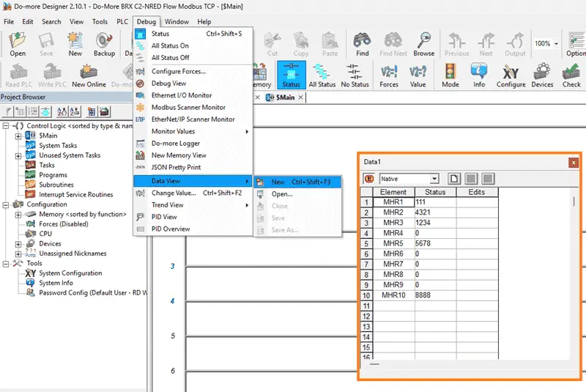
Task: Click MHR1 element cell
Action: (x=393, y=202)
